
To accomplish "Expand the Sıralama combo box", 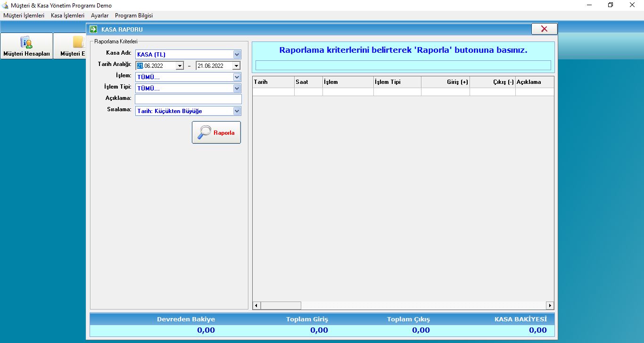I will coord(237,111).
